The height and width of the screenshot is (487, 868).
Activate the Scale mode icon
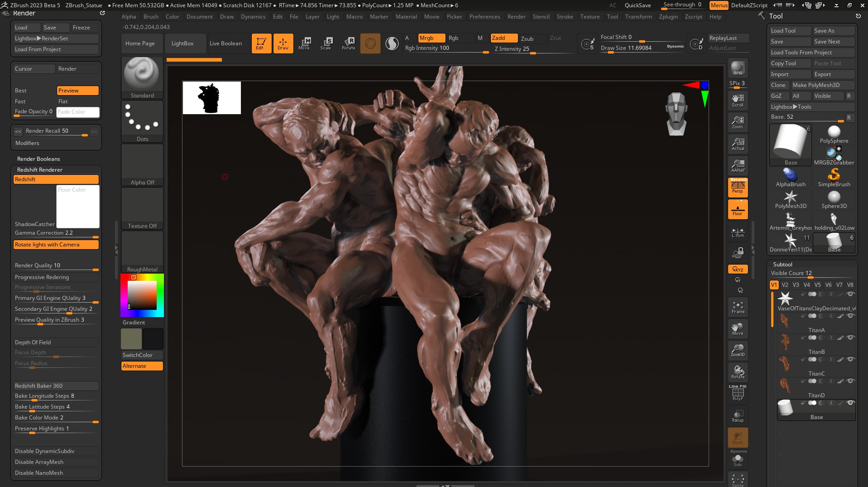tap(326, 43)
